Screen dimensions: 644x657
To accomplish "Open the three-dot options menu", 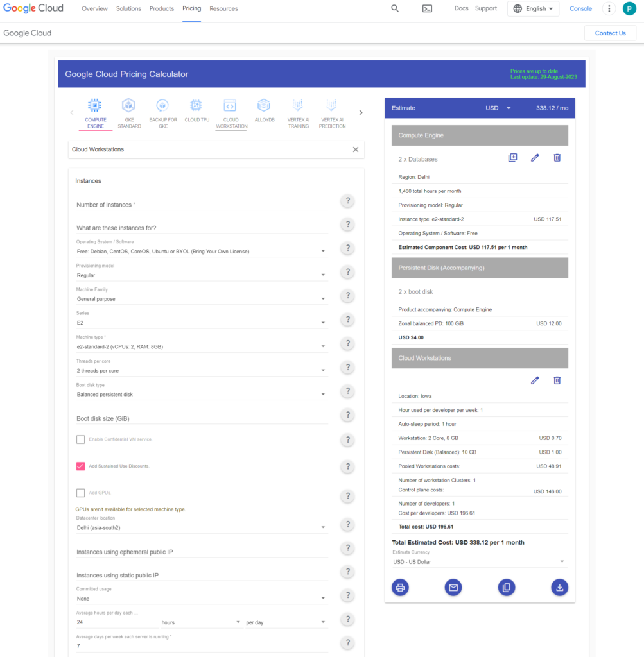I will tap(609, 8).
